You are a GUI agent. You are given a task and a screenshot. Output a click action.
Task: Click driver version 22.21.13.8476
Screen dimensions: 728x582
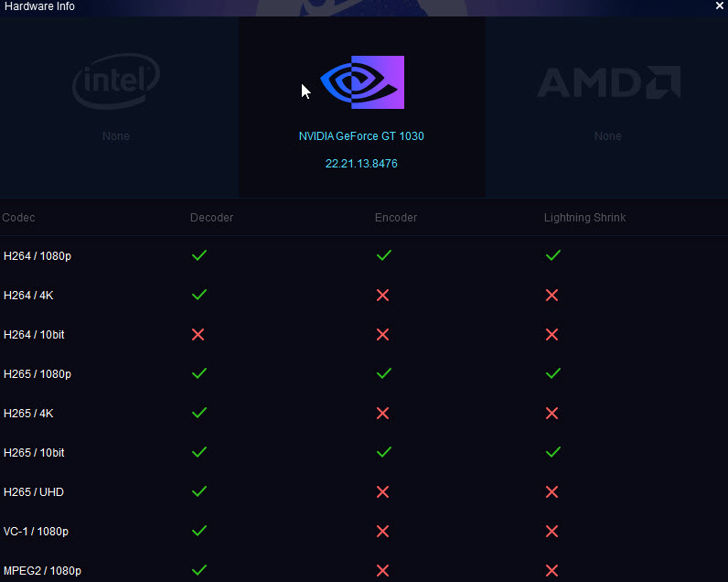pyautogui.click(x=361, y=164)
